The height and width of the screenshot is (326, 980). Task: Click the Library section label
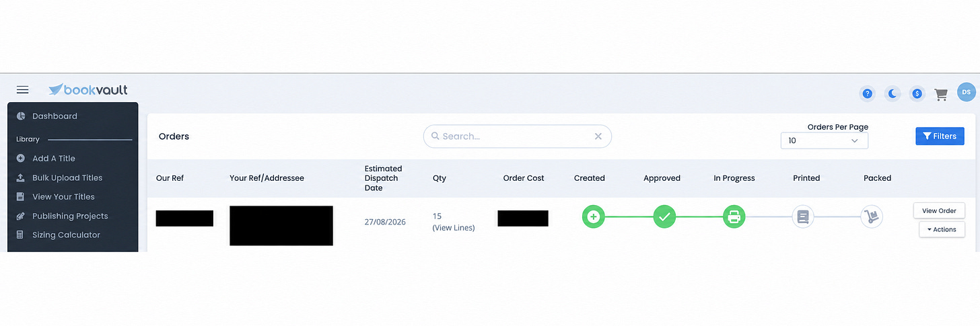click(28, 139)
